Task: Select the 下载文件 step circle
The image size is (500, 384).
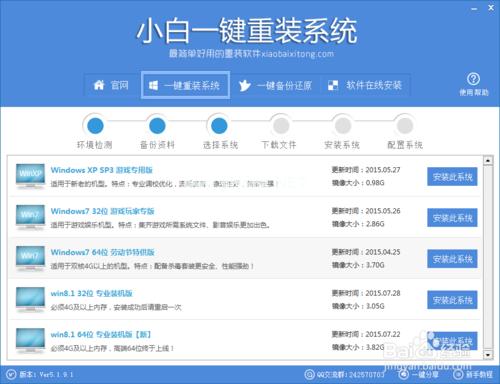Action: 281,126
